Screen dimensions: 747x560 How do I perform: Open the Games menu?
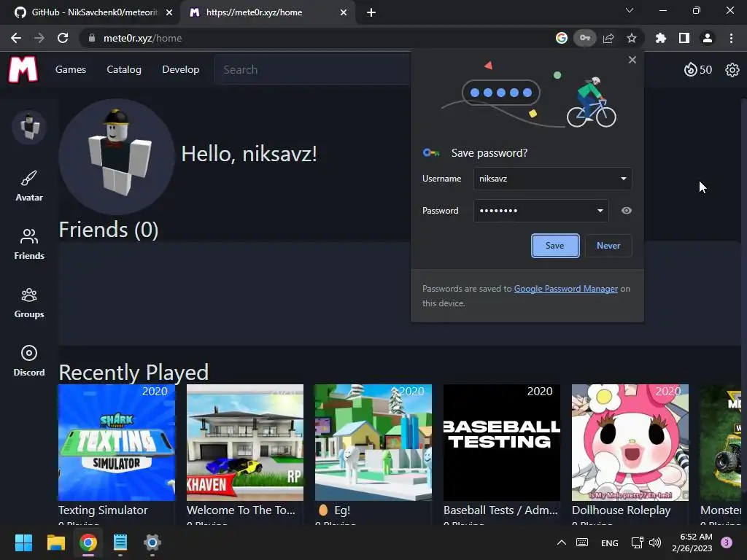(71, 69)
